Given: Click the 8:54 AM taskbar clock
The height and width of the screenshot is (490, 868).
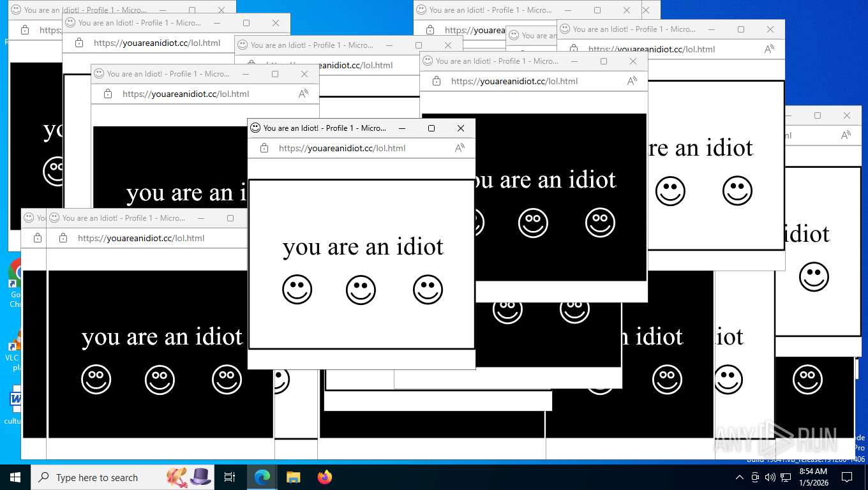Looking at the screenshot, I should (x=813, y=477).
